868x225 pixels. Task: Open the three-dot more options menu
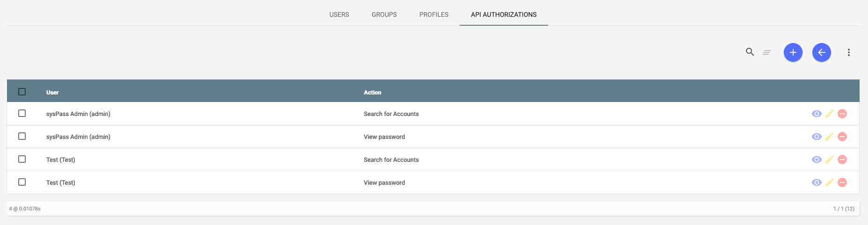(849, 52)
